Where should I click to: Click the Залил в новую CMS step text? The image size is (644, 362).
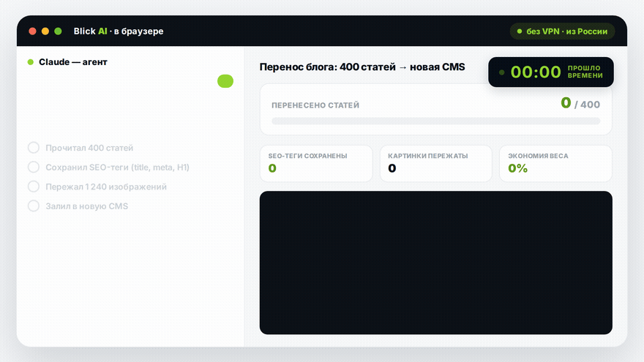tap(86, 206)
